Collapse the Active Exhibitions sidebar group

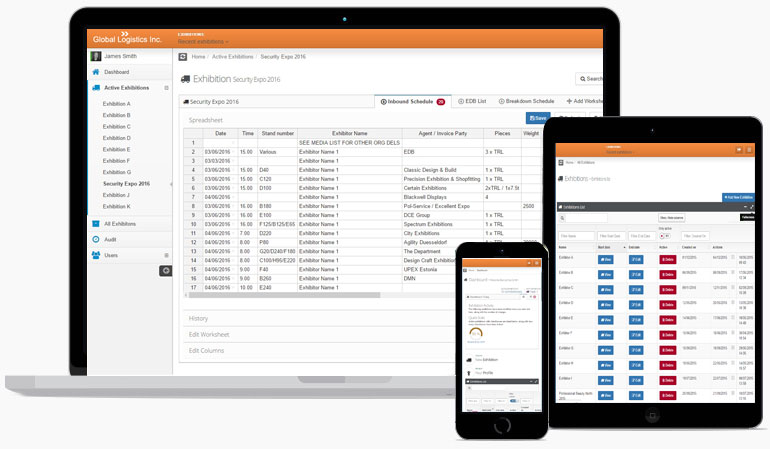(166, 88)
